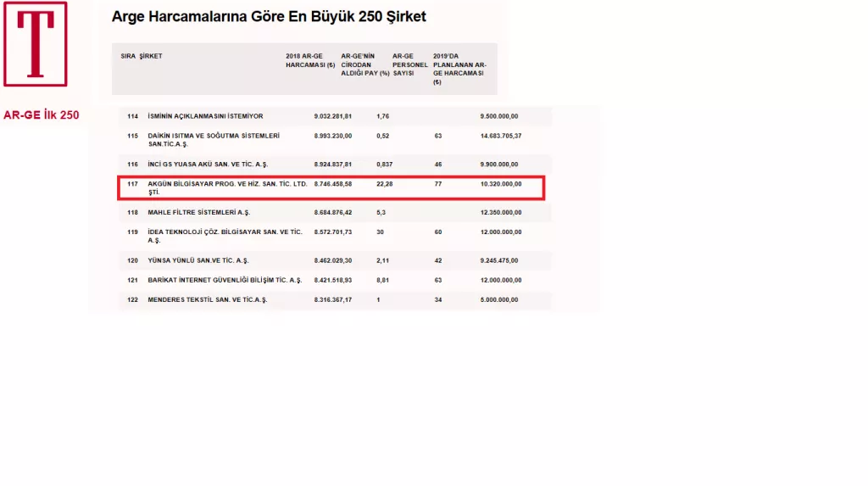This screenshot has width=868, height=486.
Task: Click the AR-GE'NİN CİRODAN ALDIĞI PAY header
Action: tap(364, 64)
